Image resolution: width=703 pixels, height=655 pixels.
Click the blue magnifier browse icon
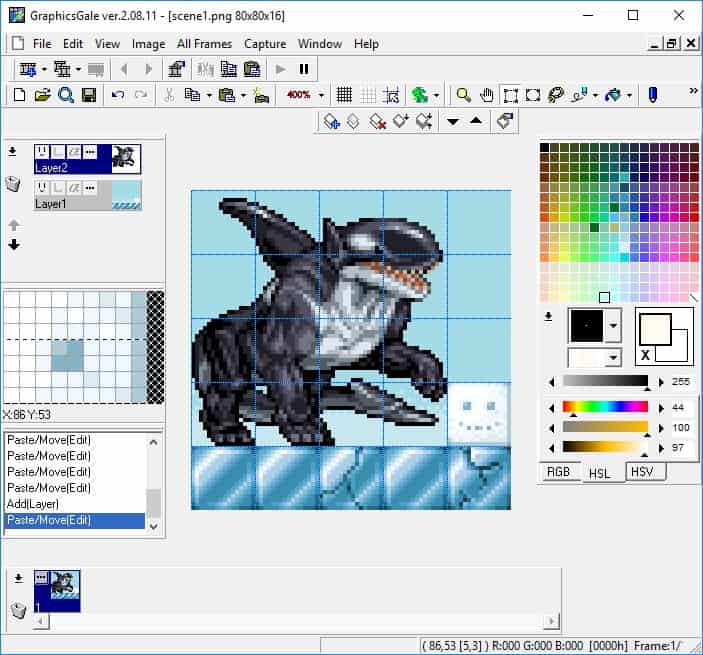coord(66,95)
